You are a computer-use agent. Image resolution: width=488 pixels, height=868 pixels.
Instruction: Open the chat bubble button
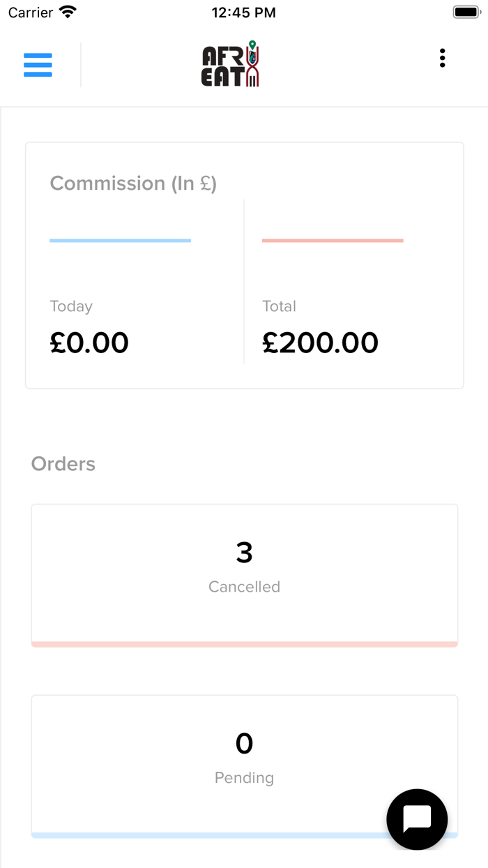[x=417, y=819]
